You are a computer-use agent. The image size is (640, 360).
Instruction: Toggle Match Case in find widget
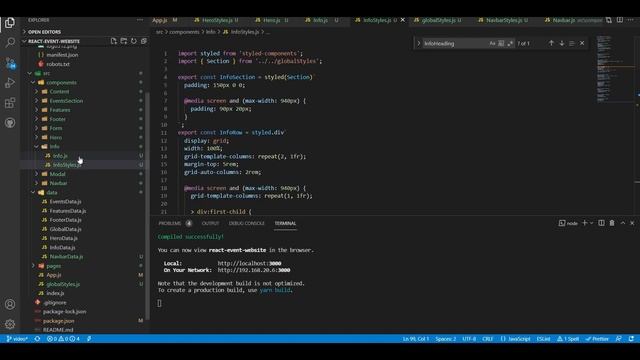(492, 43)
